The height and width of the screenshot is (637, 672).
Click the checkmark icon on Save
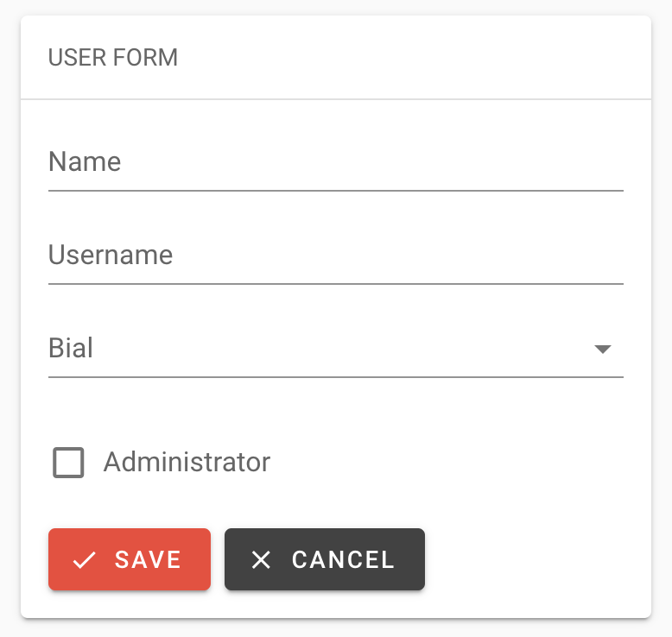[84, 560]
